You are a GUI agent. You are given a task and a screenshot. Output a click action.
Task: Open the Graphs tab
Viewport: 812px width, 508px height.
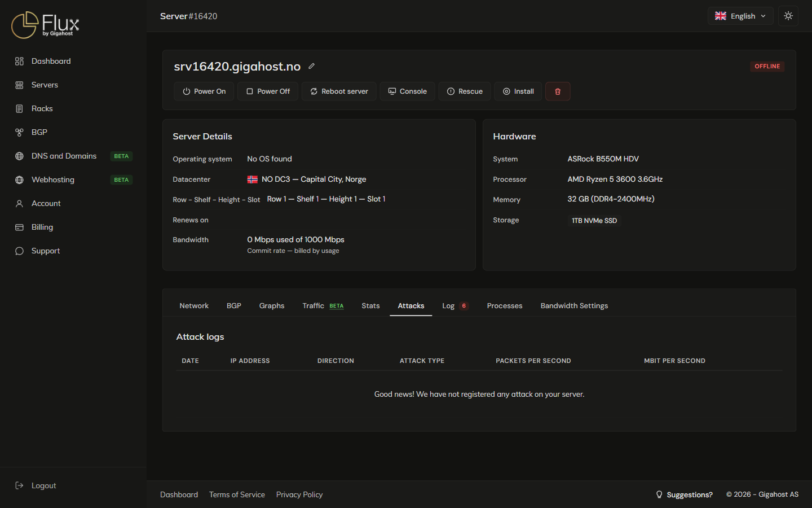(272, 306)
